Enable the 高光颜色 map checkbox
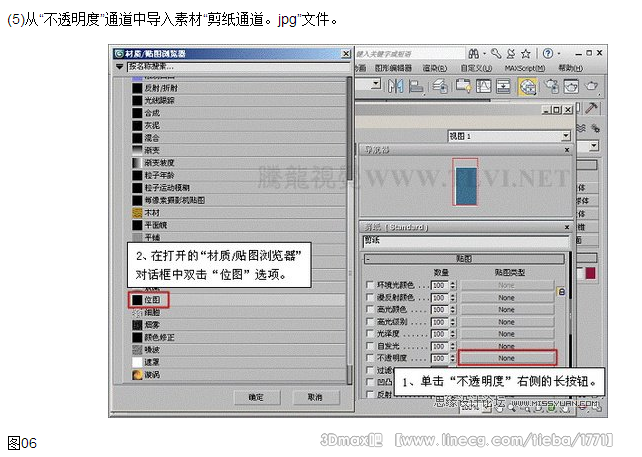The height and width of the screenshot is (457, 642). pos(370,309)
